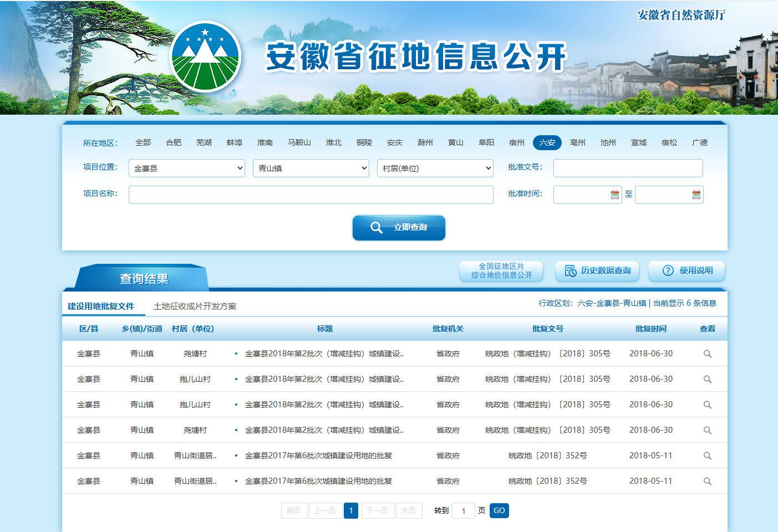Screen dimensions: 778x532
Task: Click the end date calendar icon
Action: coord(696,195)
